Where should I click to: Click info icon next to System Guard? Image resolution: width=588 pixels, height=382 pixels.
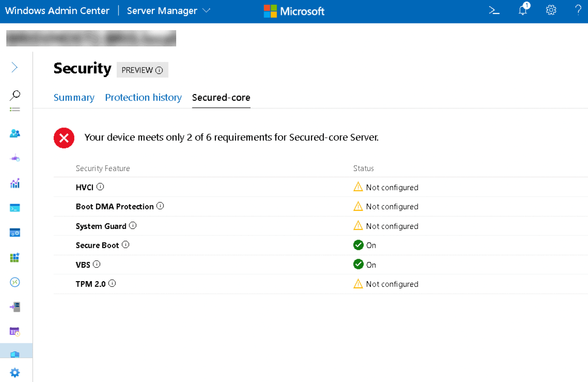(133, 225)
